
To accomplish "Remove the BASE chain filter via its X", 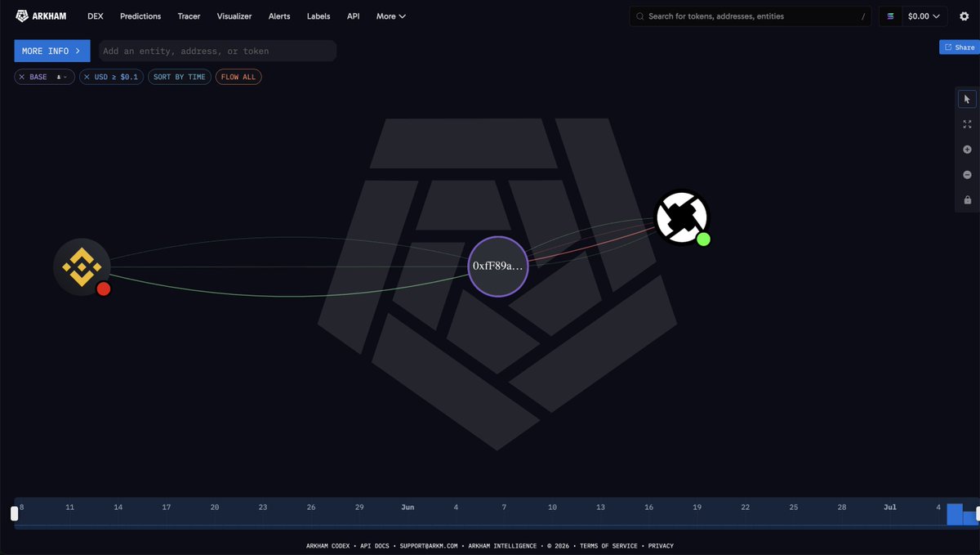I will point(22,77).
